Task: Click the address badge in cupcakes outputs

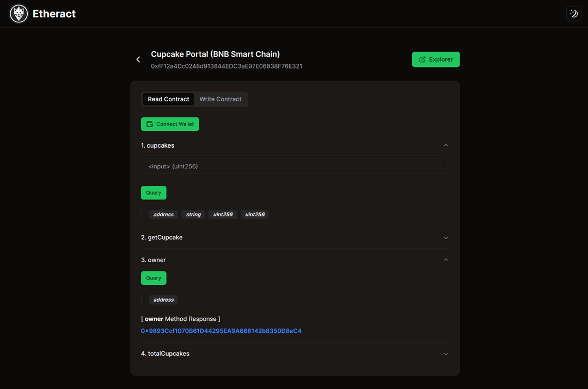Action: pyautogui.click(x=163, y=214)
